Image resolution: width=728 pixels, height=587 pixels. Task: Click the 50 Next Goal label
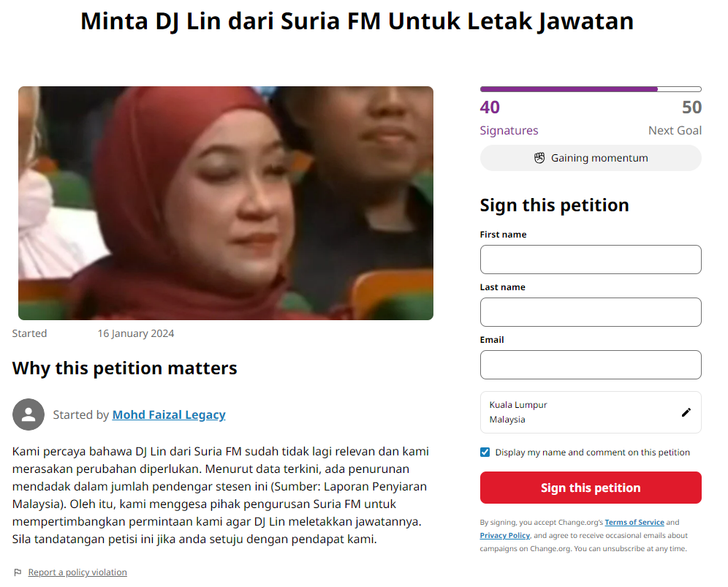pyautogui.click(x=675, y=118)
